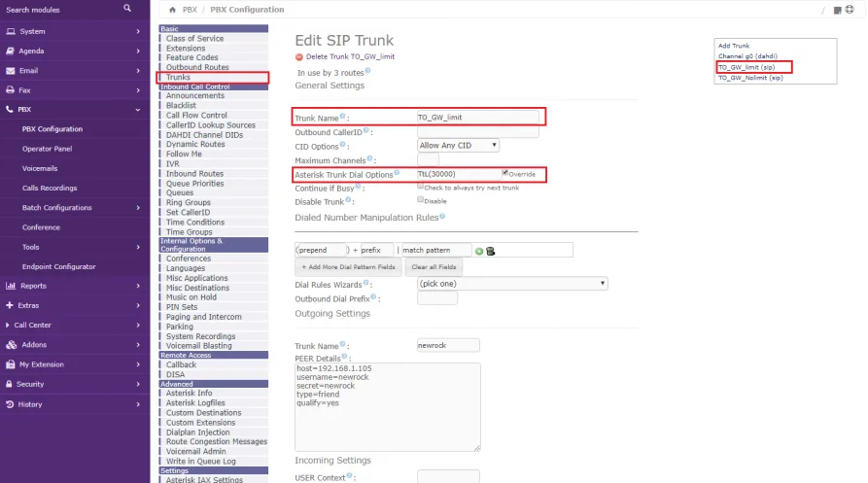This screenshot has height=483, width=868.
Task: Collapse the PBX menu chevron
Action: click(138, 110)
